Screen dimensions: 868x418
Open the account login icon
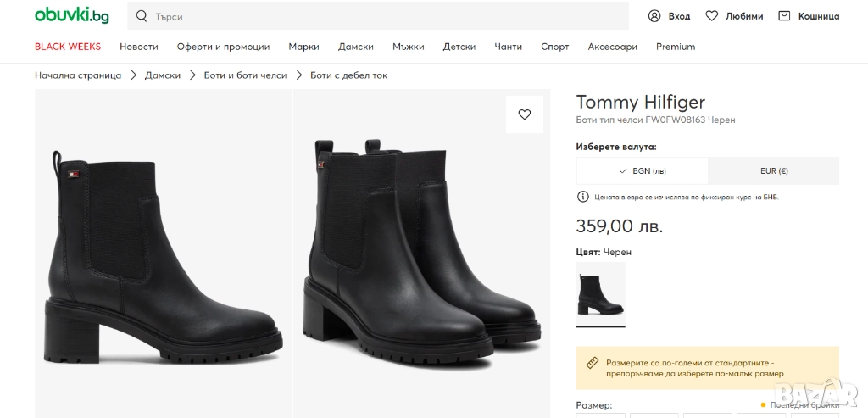pos(654,16)
